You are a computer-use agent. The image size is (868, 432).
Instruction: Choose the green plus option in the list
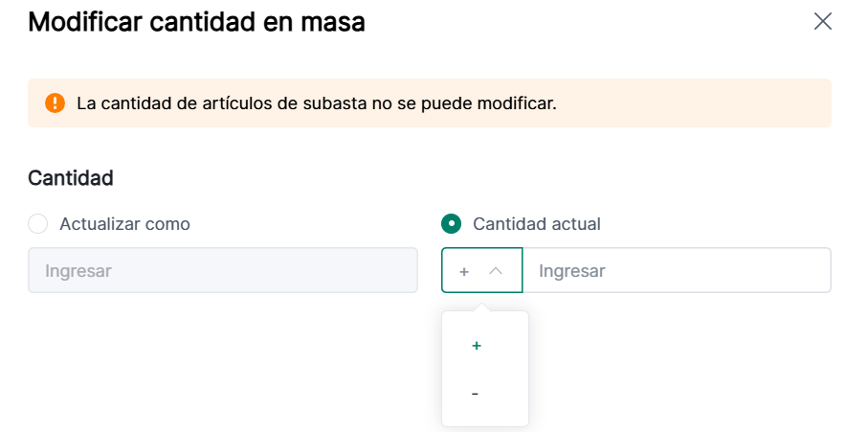[477, 346]
